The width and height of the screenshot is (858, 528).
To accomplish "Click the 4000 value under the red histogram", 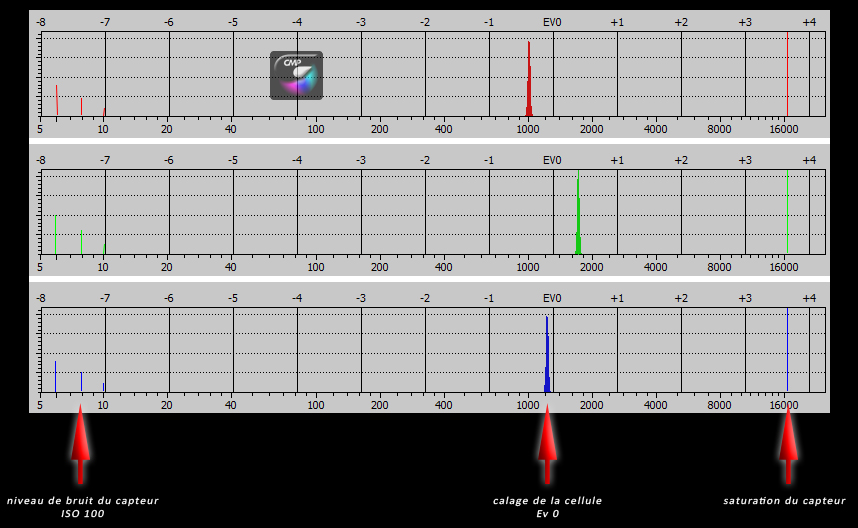I will click(656, 129).
